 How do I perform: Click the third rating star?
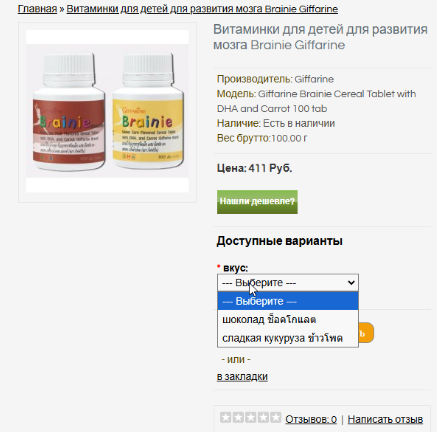pos(251,417)
